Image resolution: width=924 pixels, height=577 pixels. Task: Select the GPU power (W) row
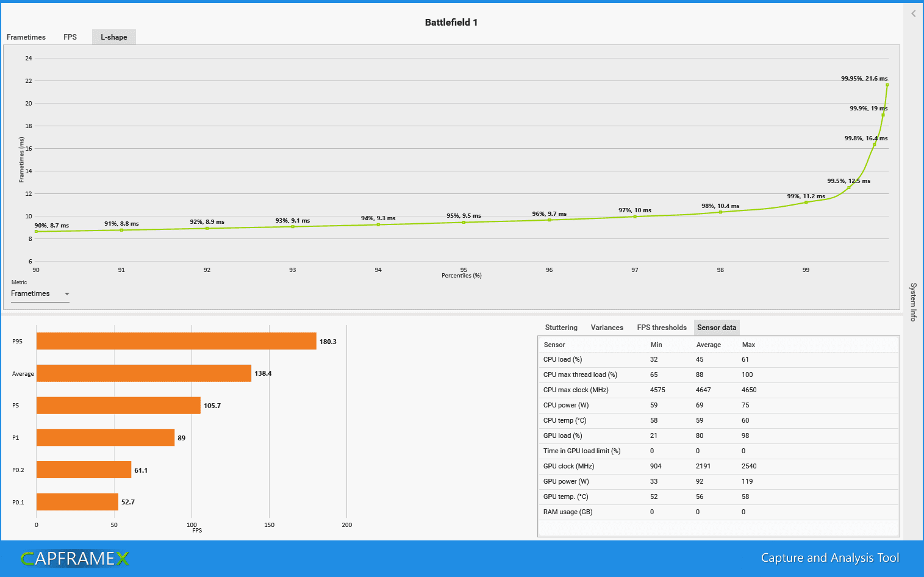pos(719,482)
